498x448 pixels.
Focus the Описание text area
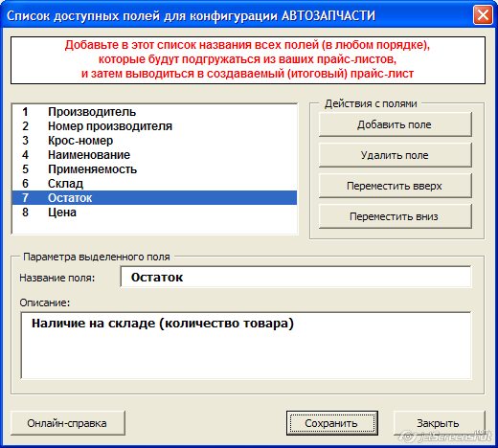click(246, 346)
